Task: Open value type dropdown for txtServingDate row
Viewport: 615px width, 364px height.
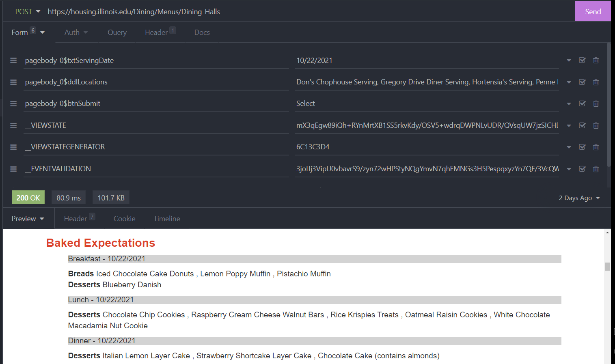Action: (569, 60)
